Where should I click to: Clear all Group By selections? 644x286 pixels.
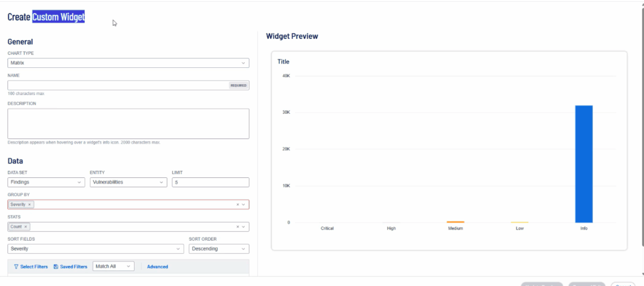237,205
